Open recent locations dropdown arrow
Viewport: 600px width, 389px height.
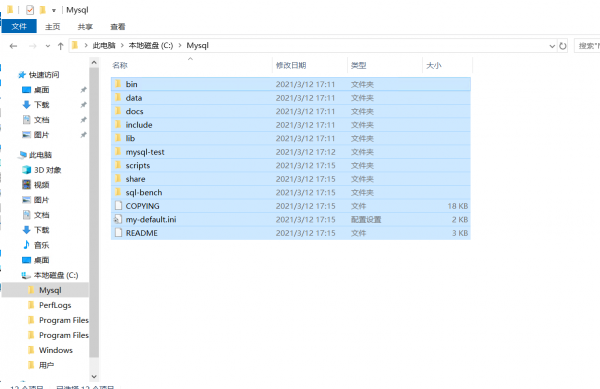click(47, 46)
